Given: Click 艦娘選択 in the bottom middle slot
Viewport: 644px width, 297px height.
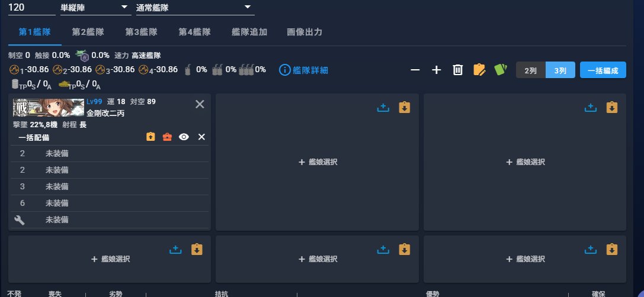Looking at the screenshot, I should tap(318, 259).
